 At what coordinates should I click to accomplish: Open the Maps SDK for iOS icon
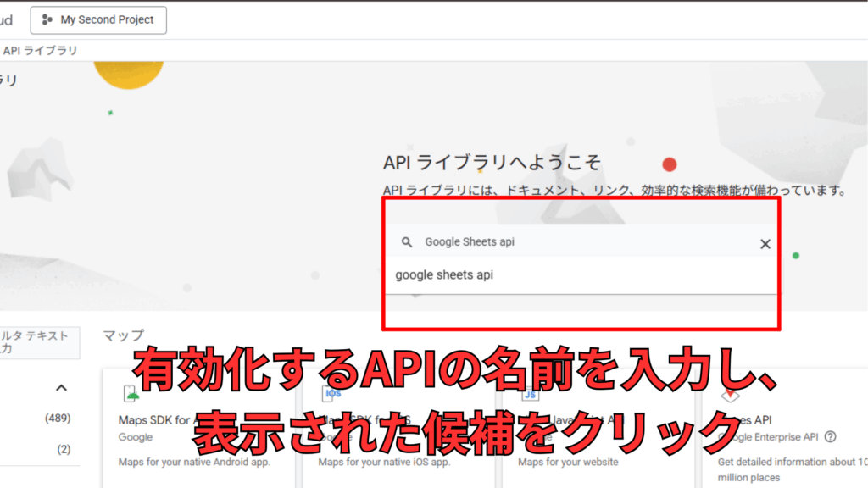(x=331, y=393)
